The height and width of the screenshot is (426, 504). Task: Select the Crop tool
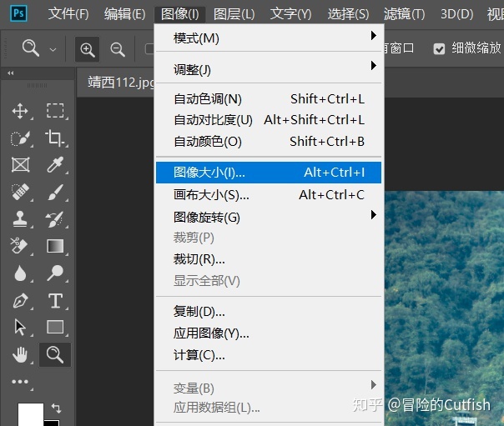point(54,138)
